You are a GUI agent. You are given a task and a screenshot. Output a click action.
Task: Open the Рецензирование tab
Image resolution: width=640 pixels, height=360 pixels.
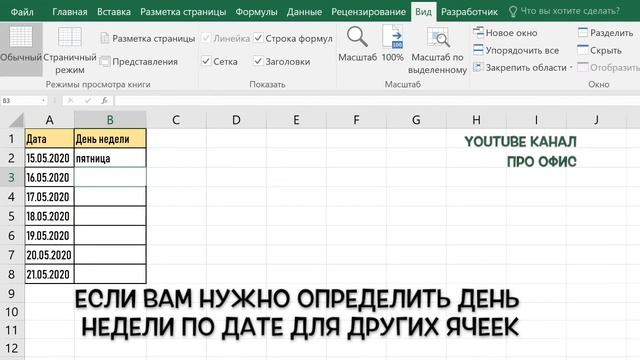[x=369, y=11]
